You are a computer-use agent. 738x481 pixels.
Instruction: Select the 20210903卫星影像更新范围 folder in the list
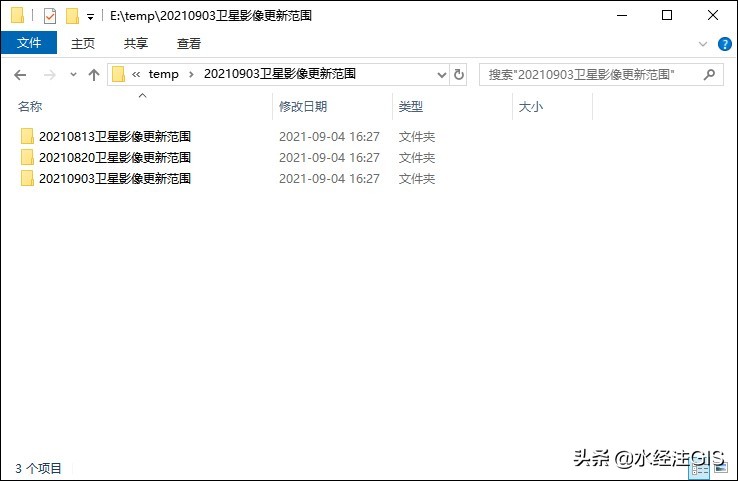(115, 179)
